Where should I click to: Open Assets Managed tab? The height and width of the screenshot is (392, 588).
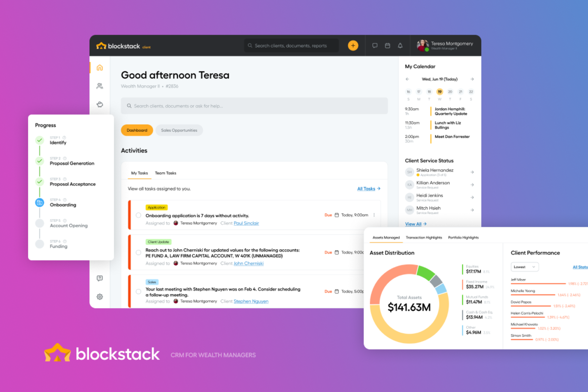(x=386, y=237)
